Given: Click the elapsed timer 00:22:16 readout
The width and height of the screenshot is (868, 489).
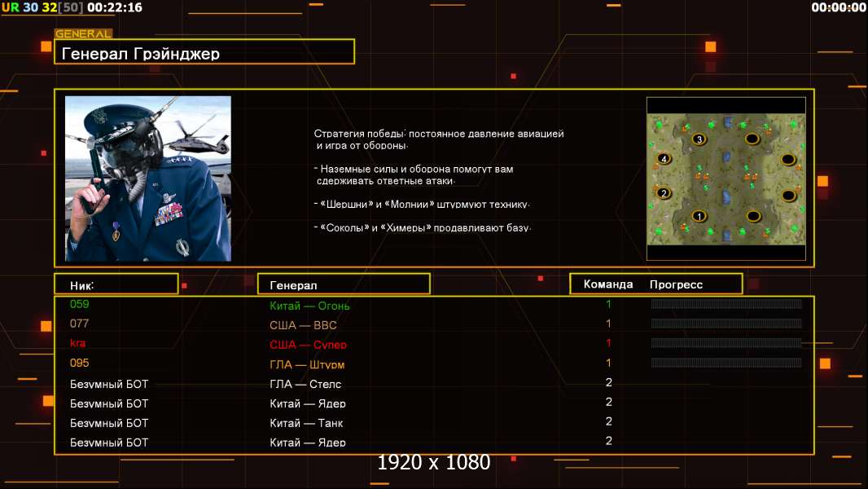Looking at the screenshot, I should [x=115, y=7].
